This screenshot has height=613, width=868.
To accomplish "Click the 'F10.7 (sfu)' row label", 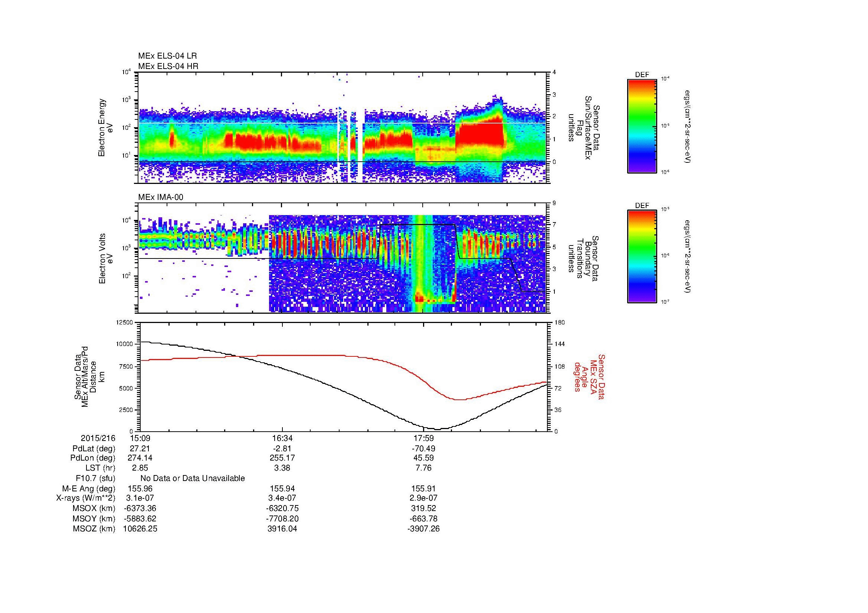I will click(x=95, y=478).
